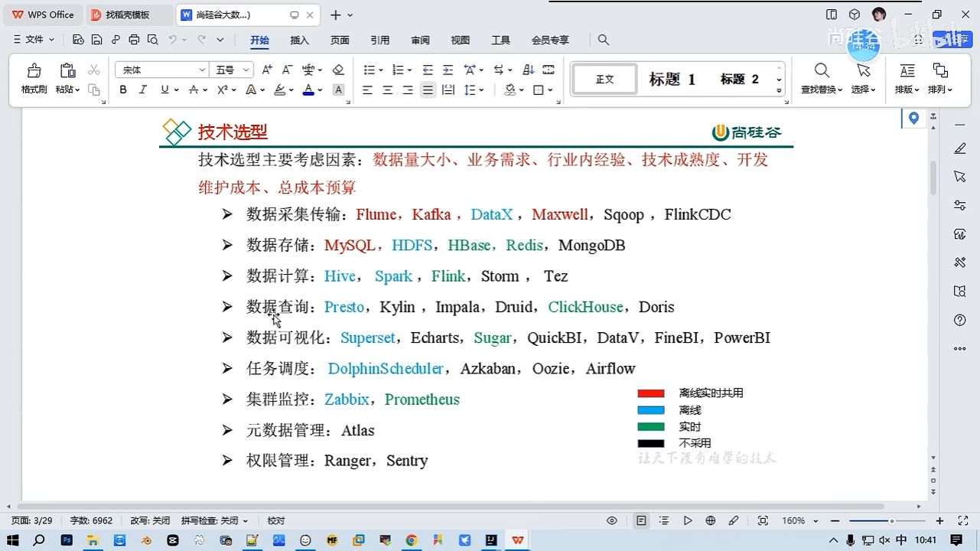Click the clear formatting eraser icon
The width and height of the screenshot is (980, 551).
[338, 70]
